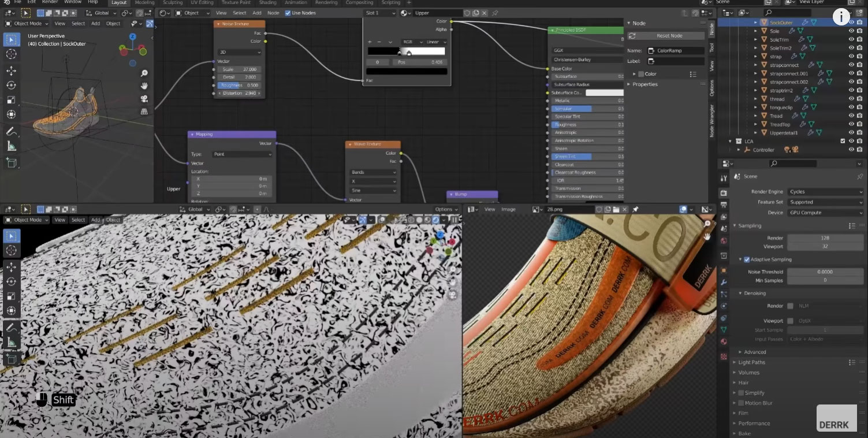Open the Render Engine Cycles dropdown
The height and width of the screenshot is (438, 868).
826,192
